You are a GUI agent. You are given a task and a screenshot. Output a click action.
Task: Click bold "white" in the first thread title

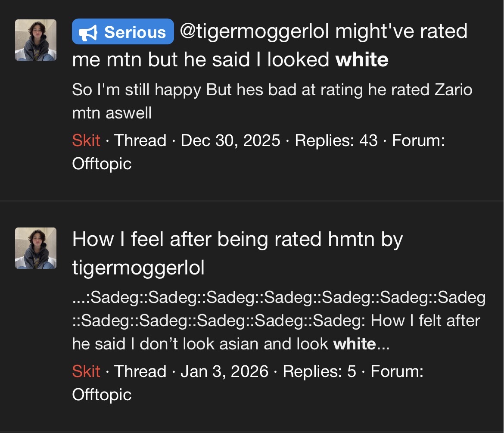coord(362,60)
